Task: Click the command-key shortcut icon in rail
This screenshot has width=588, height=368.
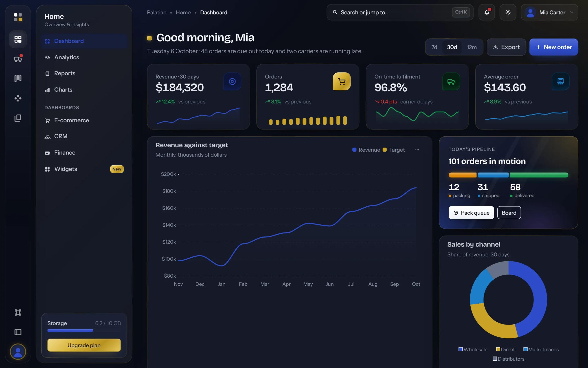Action: tap(18, 312)
